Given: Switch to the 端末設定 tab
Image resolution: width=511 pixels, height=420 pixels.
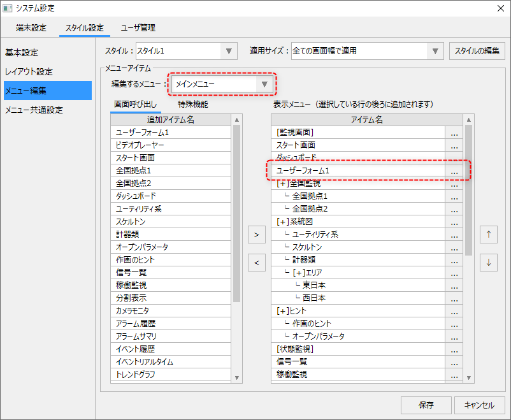Looking at the screenshot, I should (31, 28).
